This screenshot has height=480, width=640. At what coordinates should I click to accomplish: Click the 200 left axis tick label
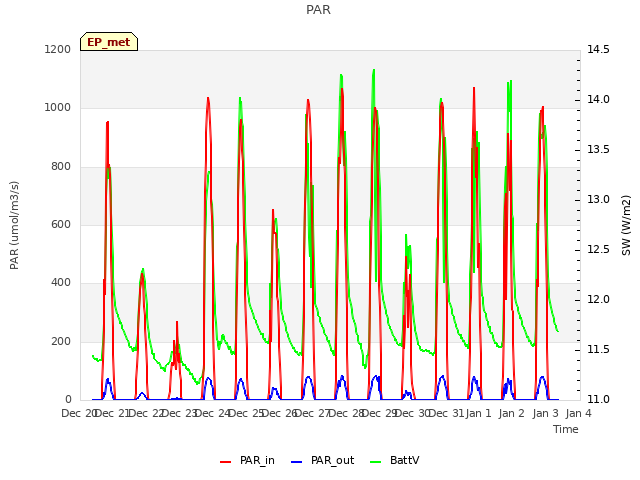click(x=61, y=341)
